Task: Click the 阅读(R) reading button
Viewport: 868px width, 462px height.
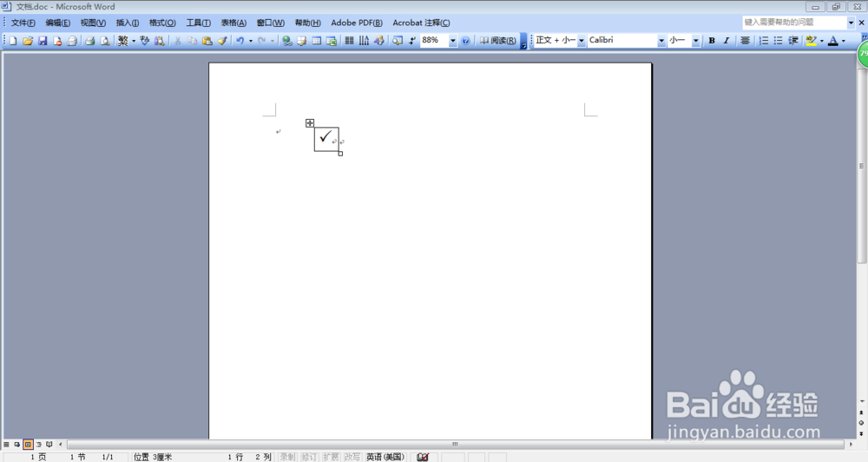Action: (497, 41)
